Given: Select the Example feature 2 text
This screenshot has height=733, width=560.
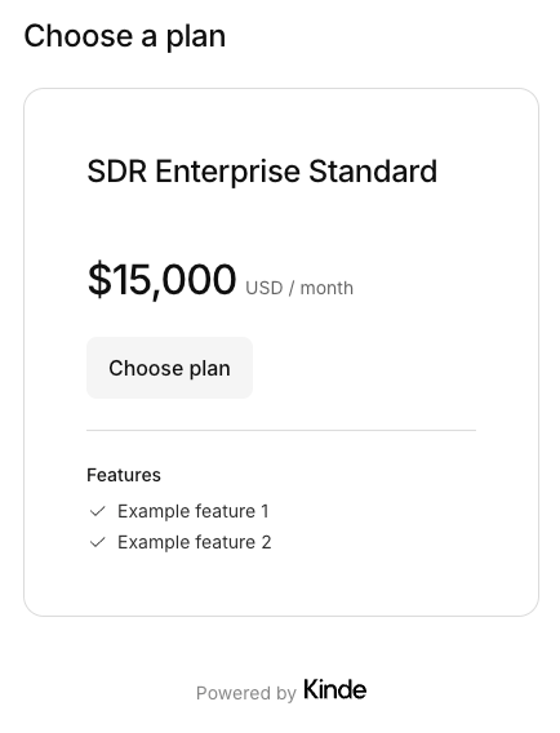Looking at the screenshot, I should 195,542.
